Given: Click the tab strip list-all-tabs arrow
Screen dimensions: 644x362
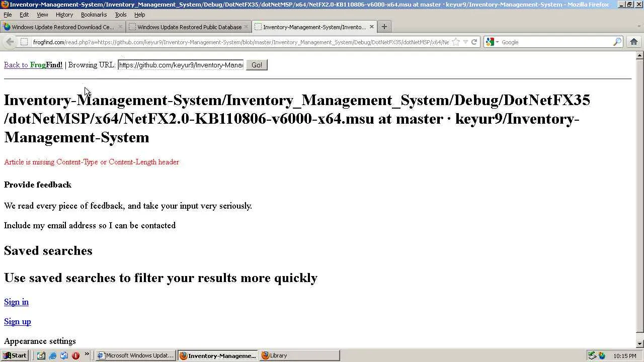Looking at the screenshot, I should (639, 27).
